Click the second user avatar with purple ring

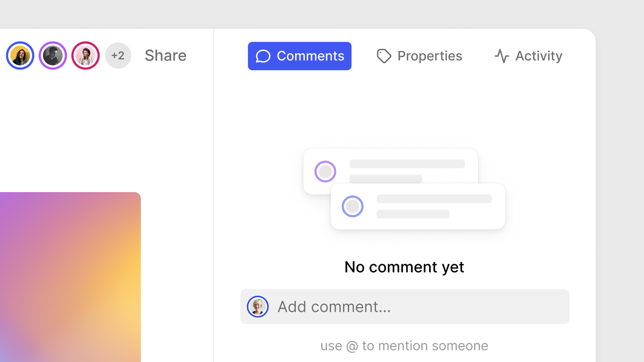[x=52, y=55]
